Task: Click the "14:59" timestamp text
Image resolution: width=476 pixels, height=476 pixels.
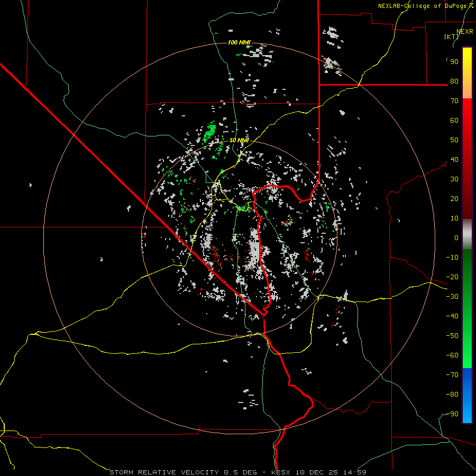Action: tap(355, 472)
